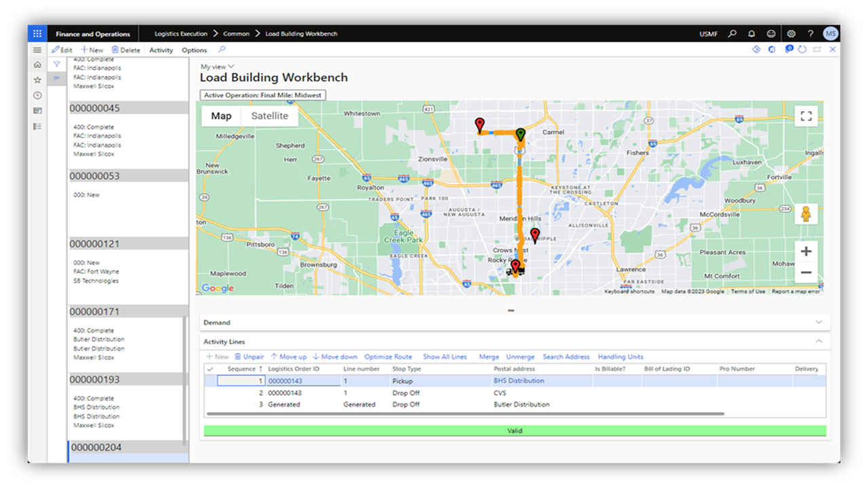The image size is (868, 488).
Task: Open Favorites star in sidebar
Action: click(x=37, y=80)
